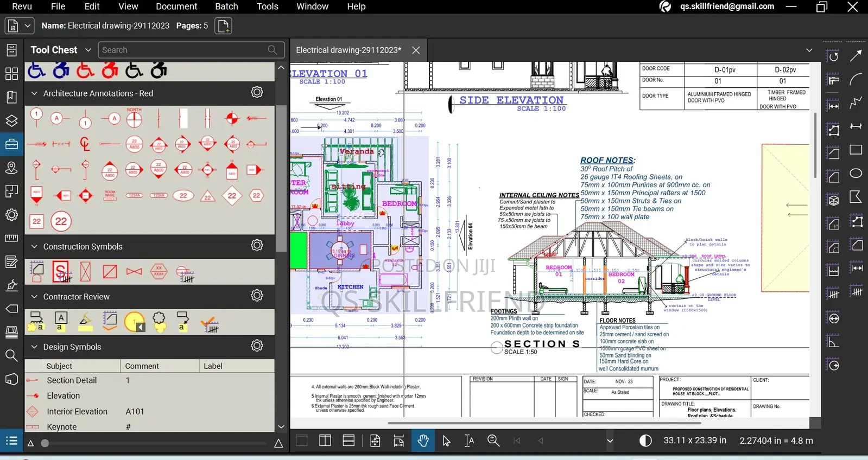Open the Tool Chest panel dropdown arrow
Viewport: 868px width, 460px height.
(x=88, y=50)
